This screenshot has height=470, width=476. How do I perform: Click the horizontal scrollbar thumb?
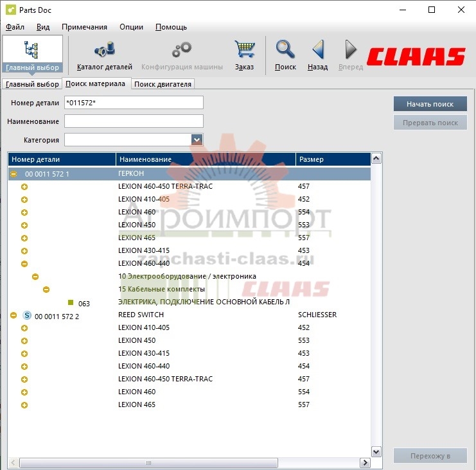[148, 463]
